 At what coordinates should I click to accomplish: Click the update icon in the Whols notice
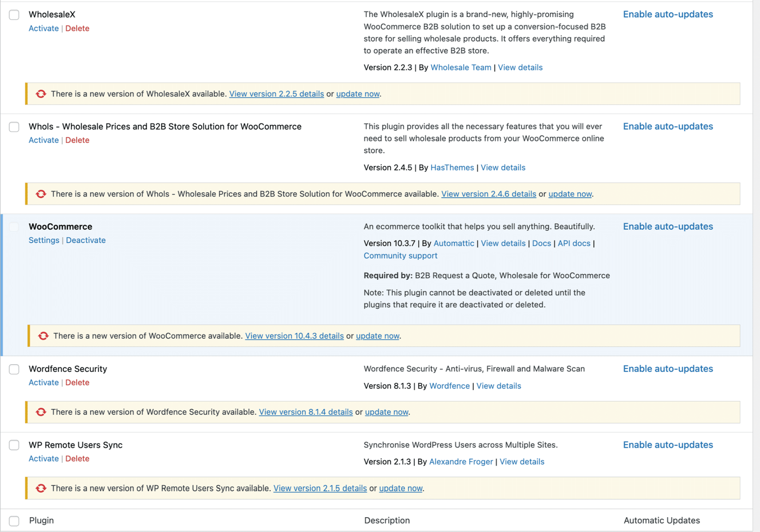click(x=41, y=194)
